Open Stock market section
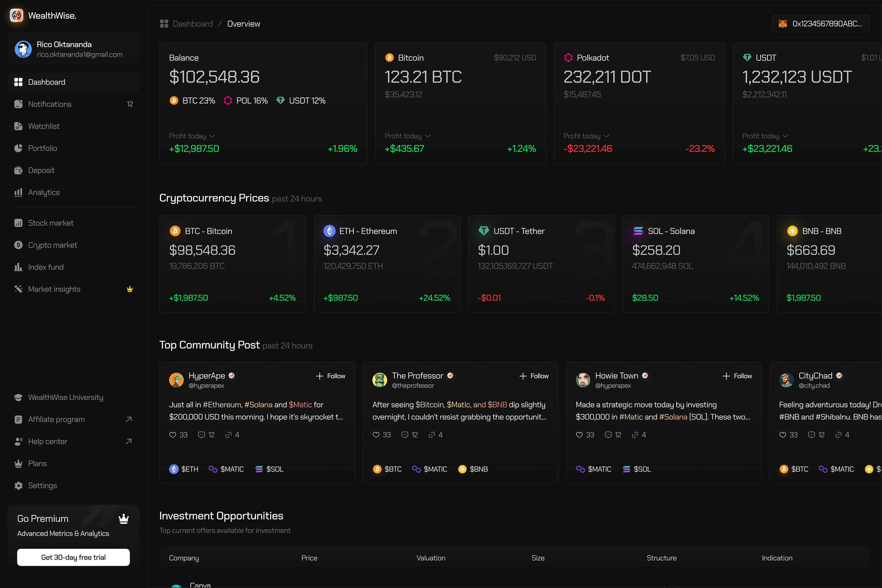The height and width of the screenshot is (588, 882). coord(73,223)
